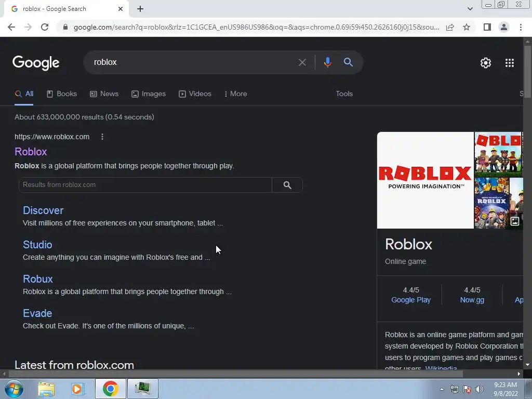Expand the tab search dropdown arrow
Viewport: 532px width, 399px height.
click(470, 9)
